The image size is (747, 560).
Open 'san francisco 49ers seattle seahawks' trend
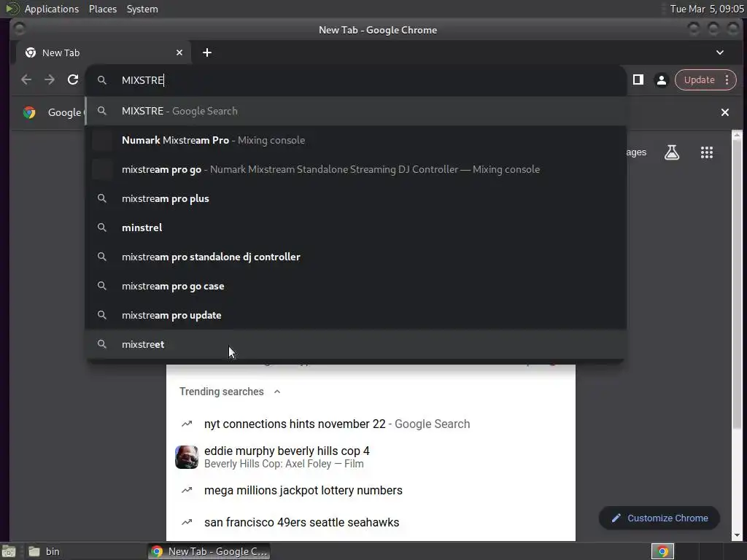point(371,522)
